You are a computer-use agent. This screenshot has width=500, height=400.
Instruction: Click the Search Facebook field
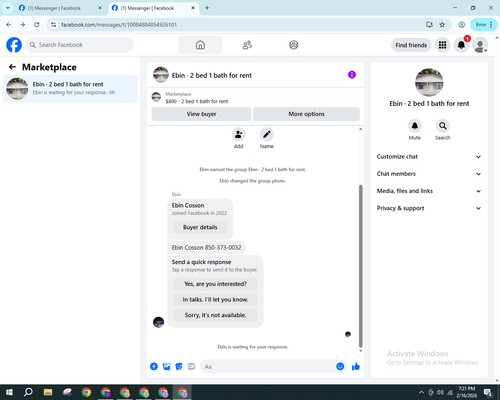(80, 45)
